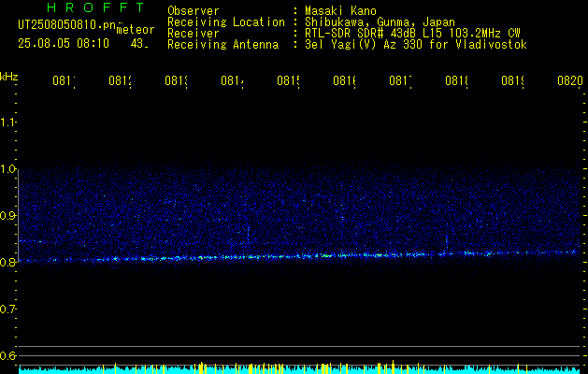Select the file name UT2508050810.pn
The height and width of the screenshot is (374, 588).
(67, 25)
